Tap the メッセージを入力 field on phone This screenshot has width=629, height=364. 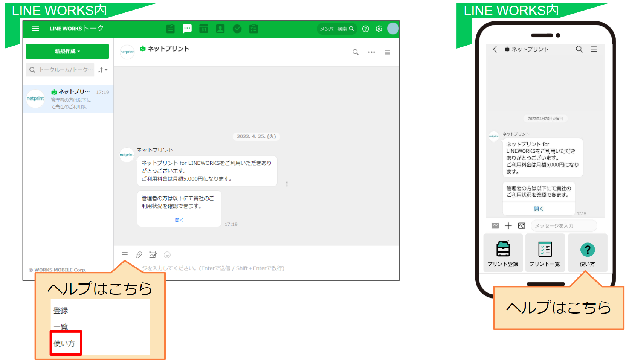click(x=564, y=226)
